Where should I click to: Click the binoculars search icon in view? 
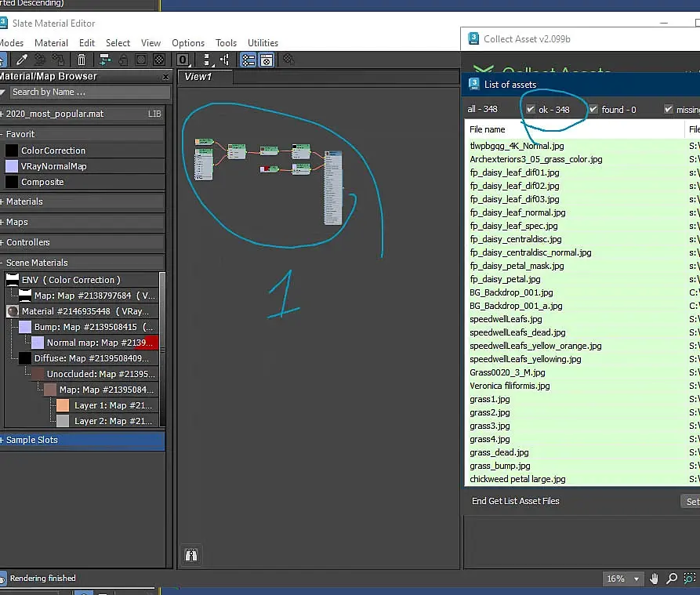(190, 555)
